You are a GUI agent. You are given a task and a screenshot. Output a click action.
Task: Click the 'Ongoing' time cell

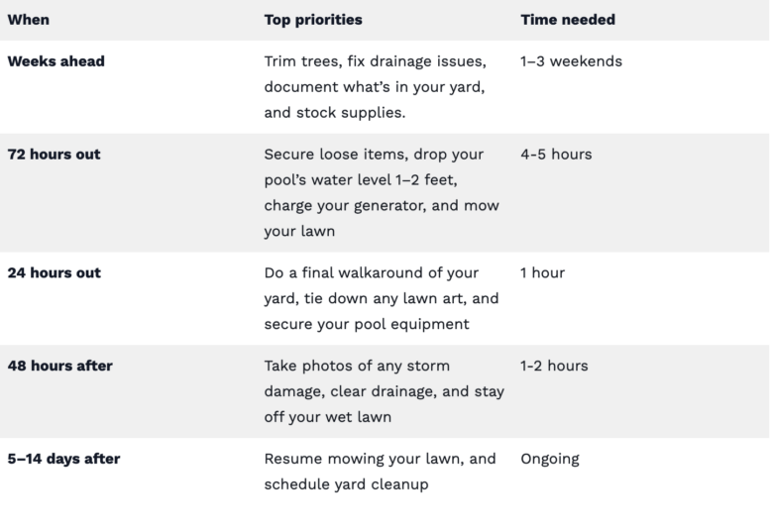click(550, 459)
